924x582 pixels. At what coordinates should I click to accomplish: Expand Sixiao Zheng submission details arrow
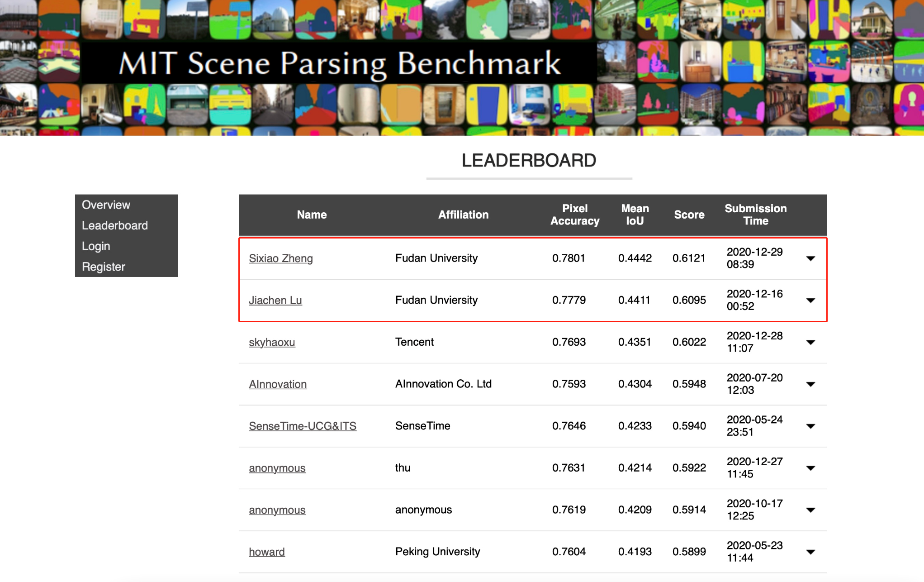810,258
